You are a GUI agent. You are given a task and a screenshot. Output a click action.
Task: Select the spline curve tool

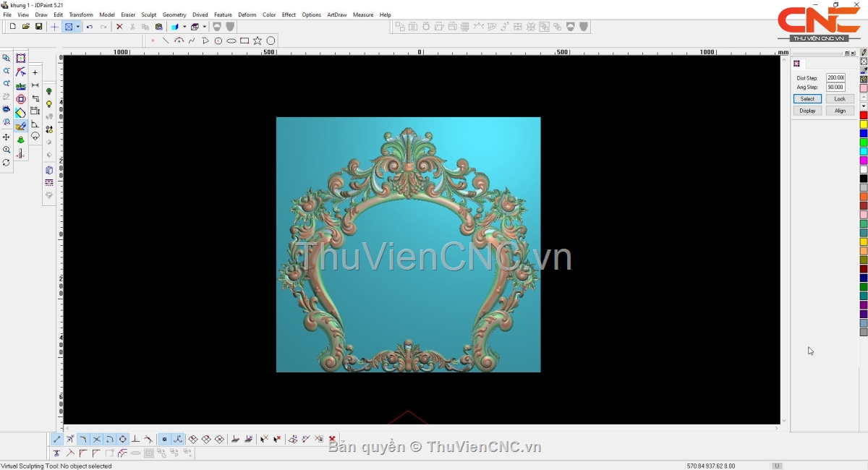[192, 40]
